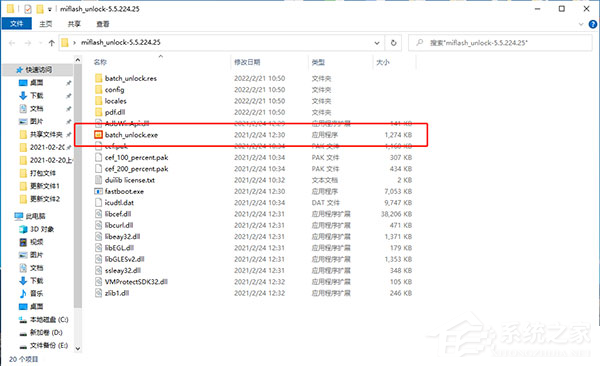Select the libEGL.dll file icon
Image resolution: width=600 pixels, height=366 pixels.
(99, 248)
